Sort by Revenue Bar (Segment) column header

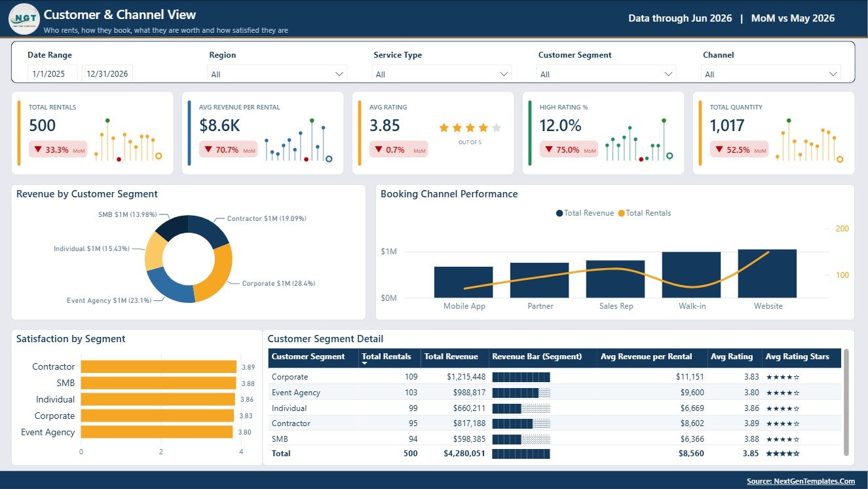(x=542, y=358)
